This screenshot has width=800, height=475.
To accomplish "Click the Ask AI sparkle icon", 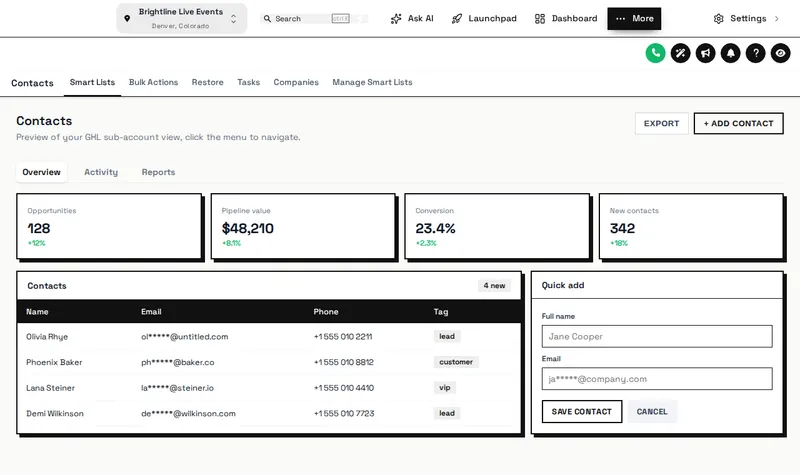I will (396, 19).
